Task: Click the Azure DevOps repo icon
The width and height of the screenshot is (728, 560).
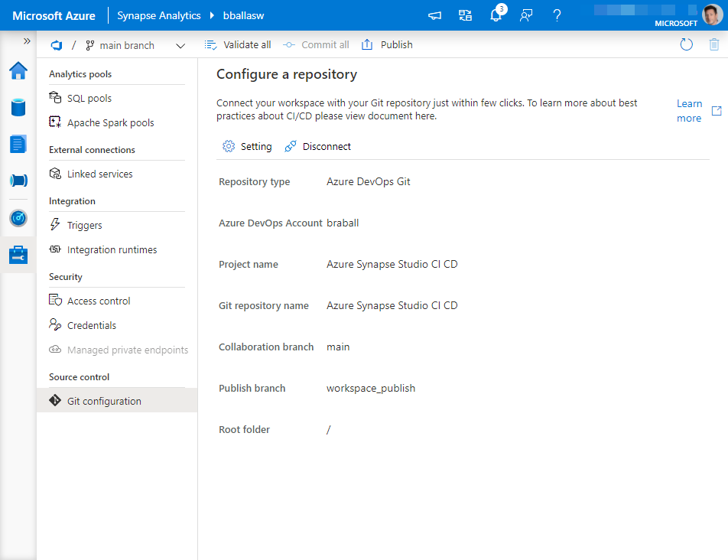Action: tap(56, 45)
